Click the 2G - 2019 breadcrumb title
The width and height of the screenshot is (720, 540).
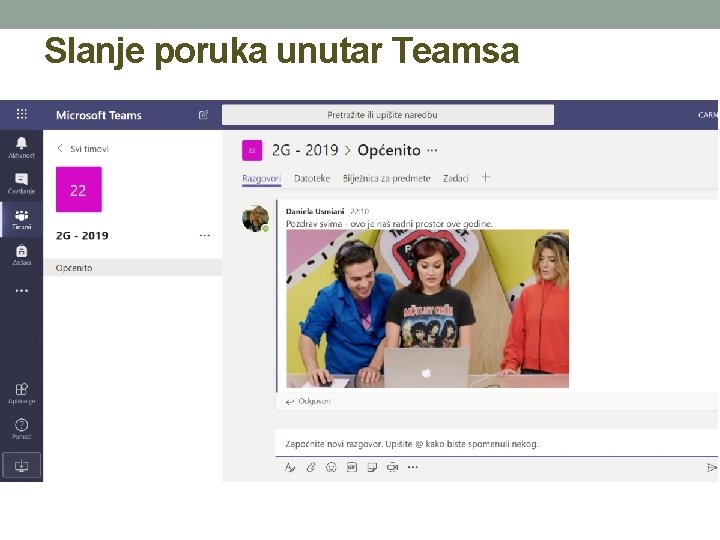[305, 150]
